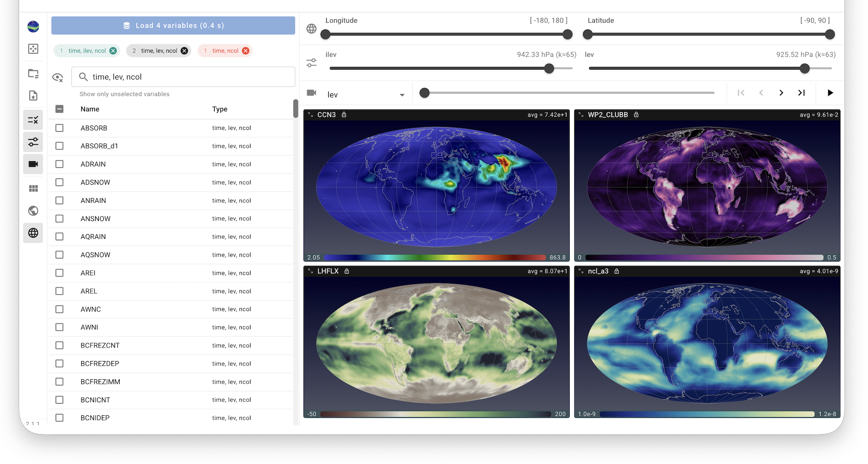Open the lev animation dimension dropdown

[402, 94]
